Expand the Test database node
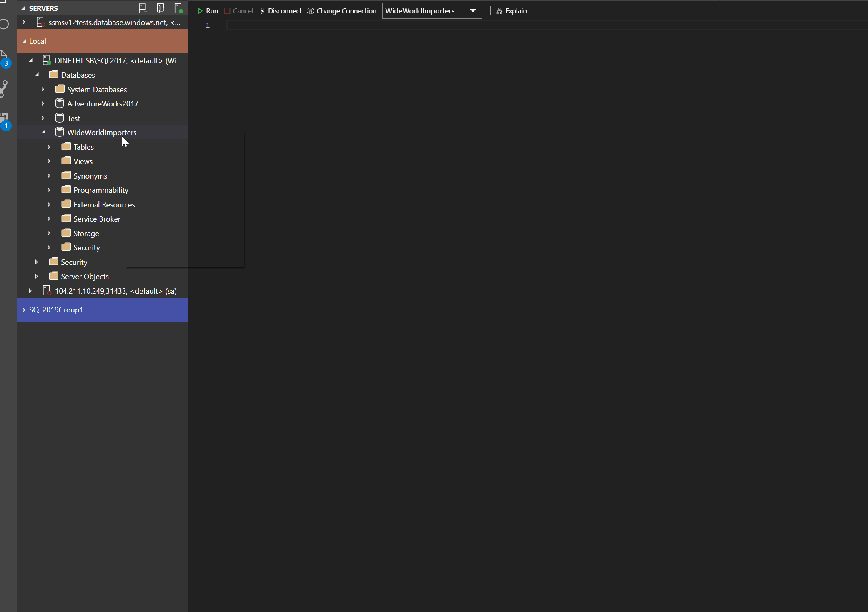 [43, 118]
